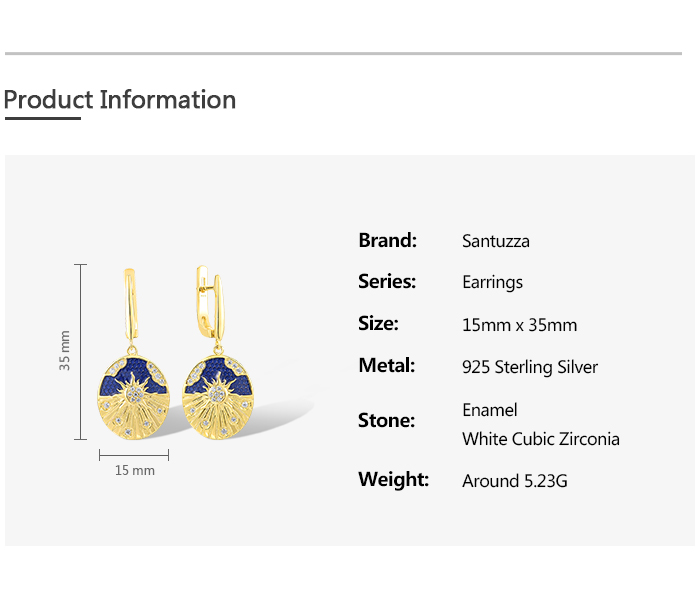Viewport: 700px width, 596px height.
Task: Select the 15mm x 35mm size value
Action: click(x=519, y=325)
